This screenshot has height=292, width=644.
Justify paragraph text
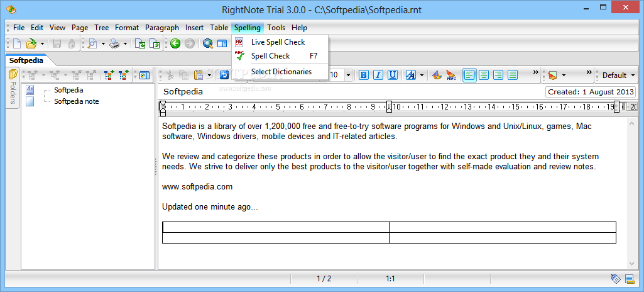(x=513, y=75)
